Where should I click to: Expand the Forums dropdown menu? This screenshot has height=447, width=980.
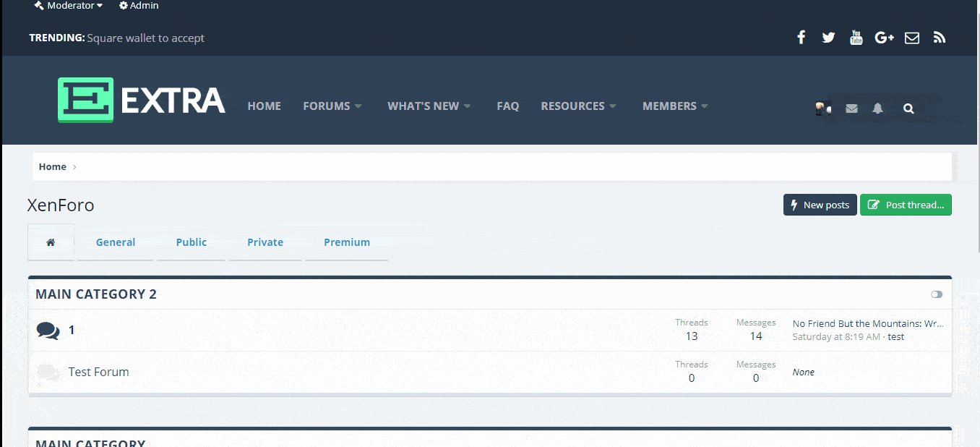coord(332,106)
